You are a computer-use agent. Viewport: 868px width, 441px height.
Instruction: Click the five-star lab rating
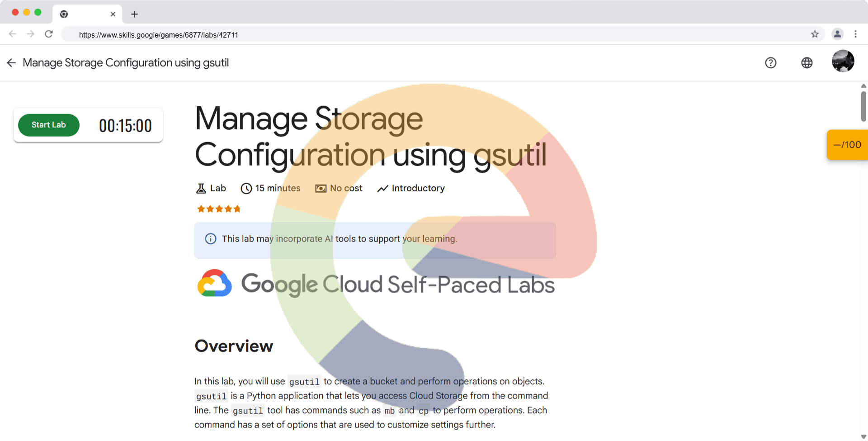(219, 209)
